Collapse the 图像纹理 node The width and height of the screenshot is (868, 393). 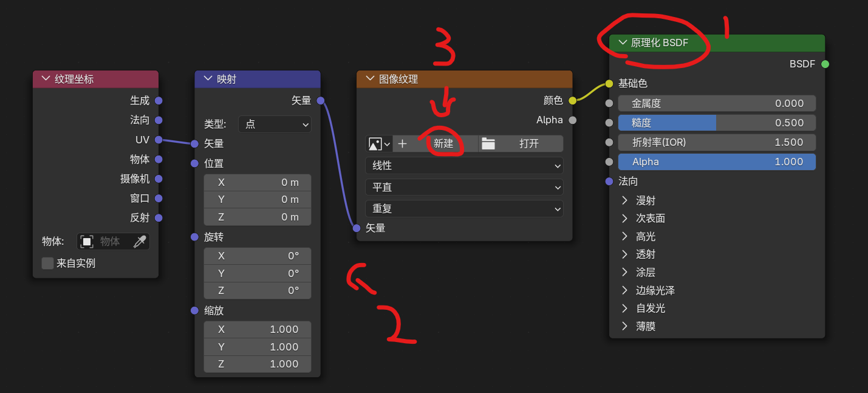click(x=370, y=79)
